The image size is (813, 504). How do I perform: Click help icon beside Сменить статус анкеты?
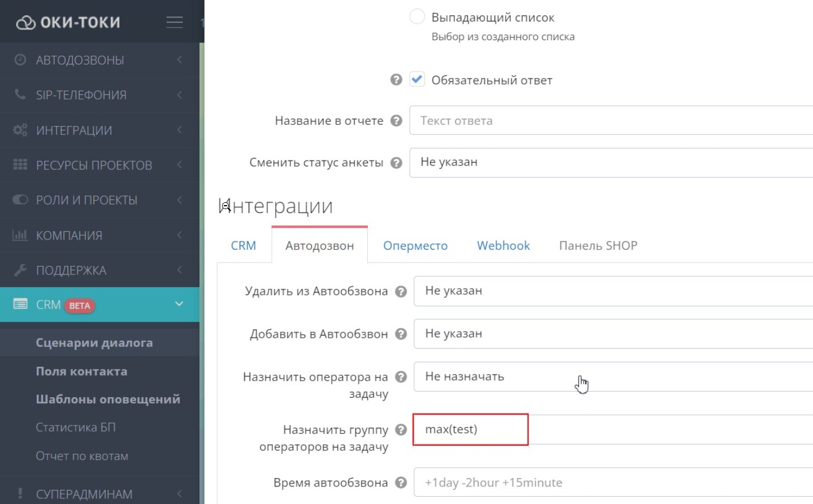point(396,163)
